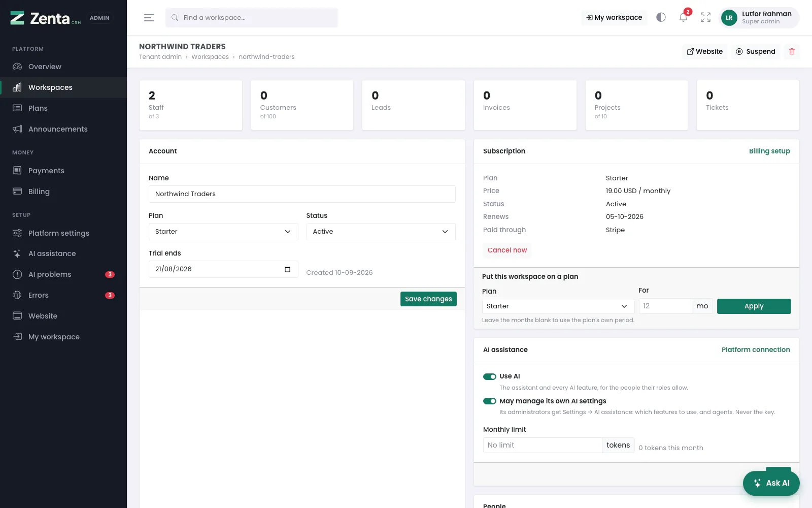
Task: Focus the Find a workspace search field
Action: click(x=252, y=18)
